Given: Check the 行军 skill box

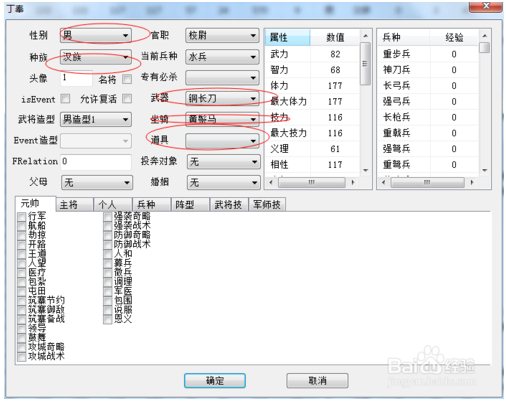Looking at the screenshot, I should (22, 217).
